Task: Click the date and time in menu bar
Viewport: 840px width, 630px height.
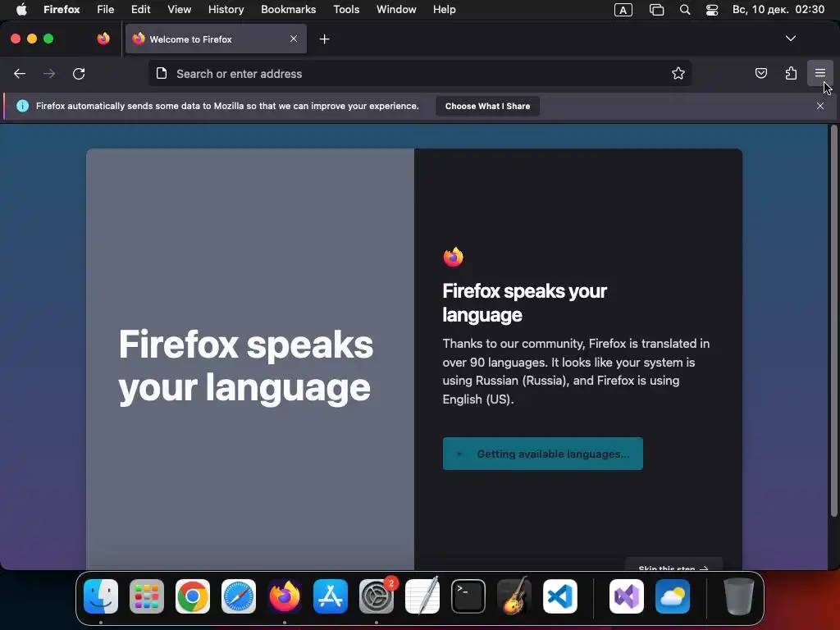Action: tap(778, 10)
